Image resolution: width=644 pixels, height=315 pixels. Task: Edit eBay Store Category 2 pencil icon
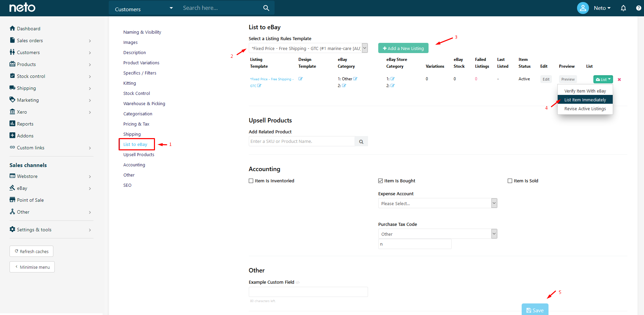tap(393, 86)
